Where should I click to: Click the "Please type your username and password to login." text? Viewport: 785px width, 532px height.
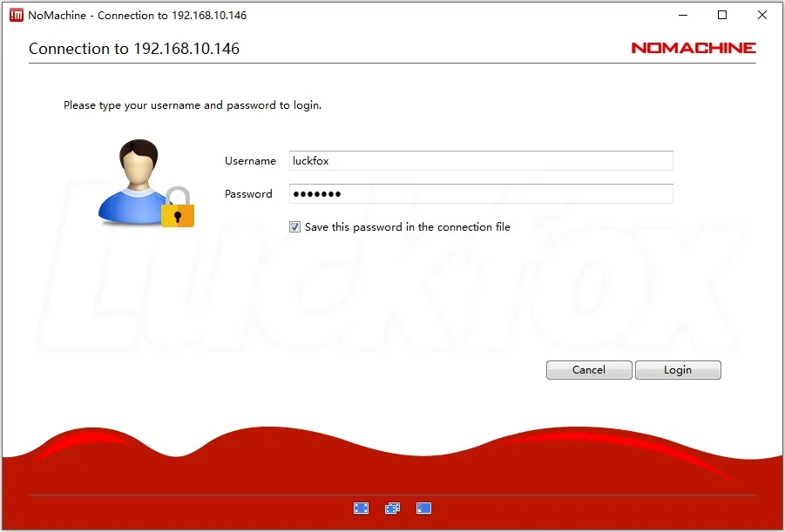[x=193, y=105]
